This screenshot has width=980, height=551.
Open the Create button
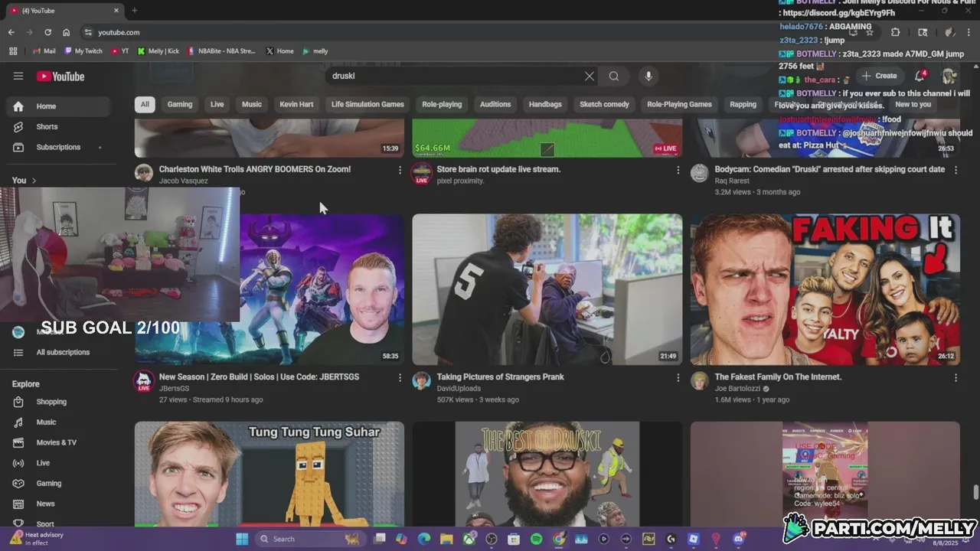pyautogui.click(x=879, y=76)
